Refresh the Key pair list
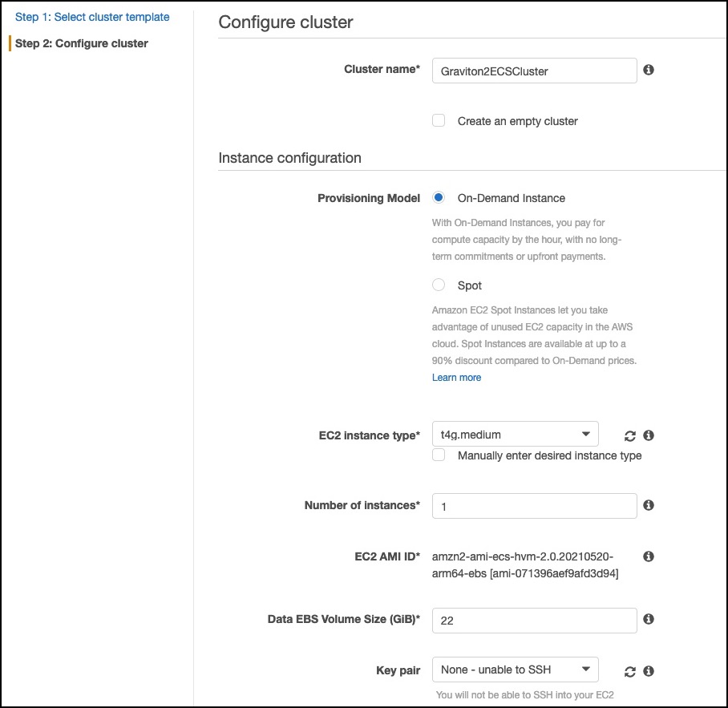This screenshot has height=708, width=728. pos(629,672)
